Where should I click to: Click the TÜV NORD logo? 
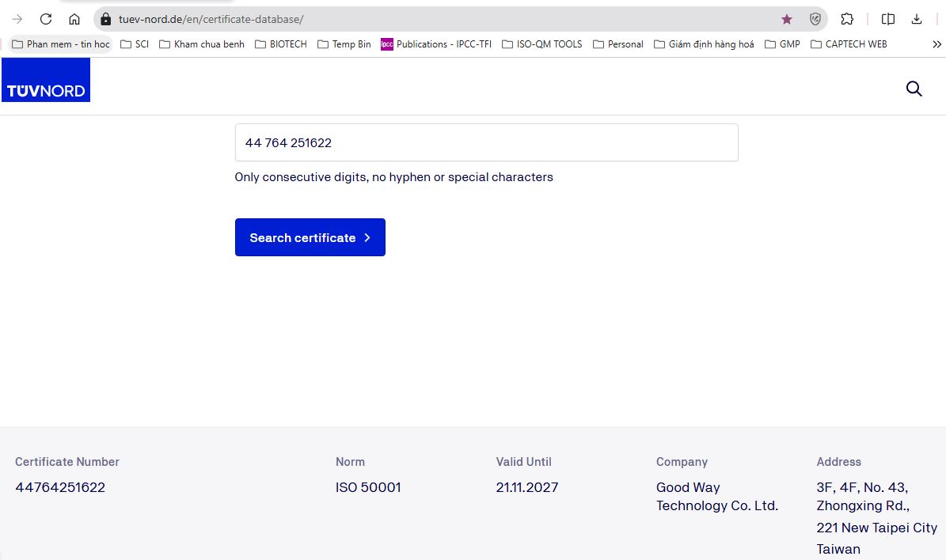tap(46, 81)
